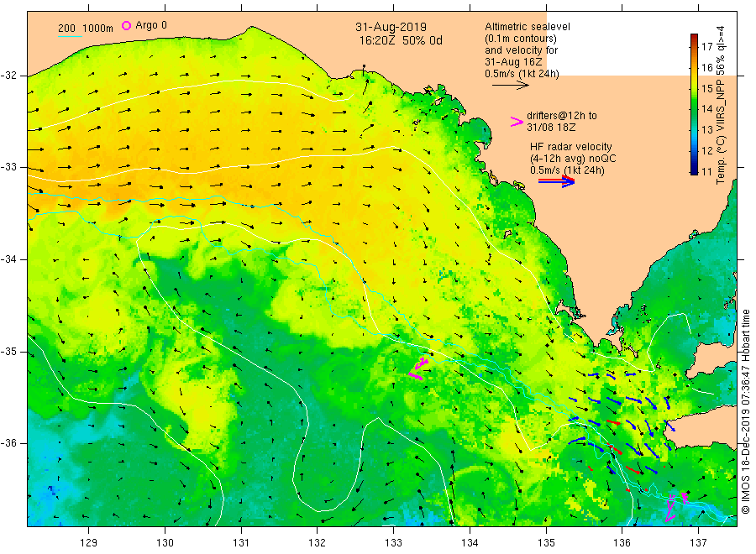Click the magenta drifter track near 133.3E
The height and width of the screenshot is (554, 756).
[418, 368]
